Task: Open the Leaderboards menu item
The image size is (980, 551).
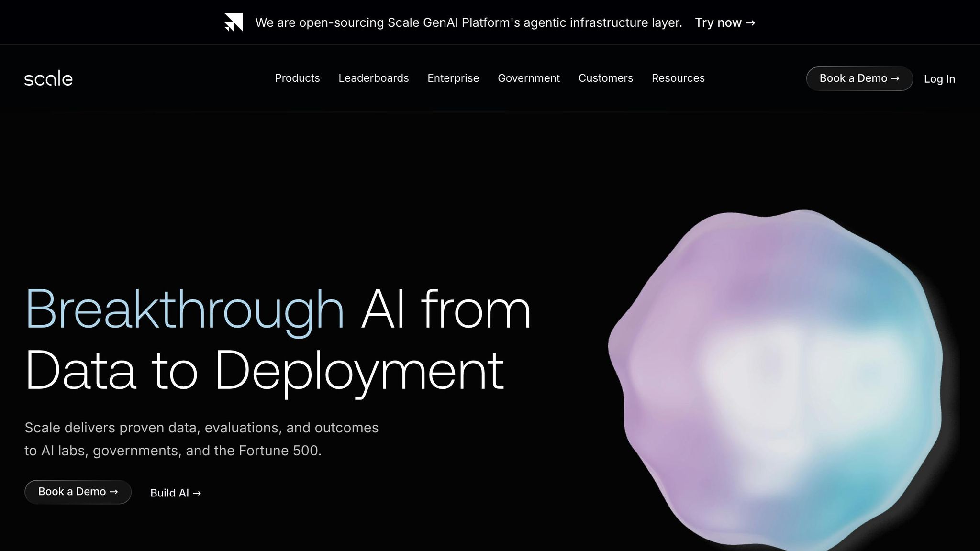Action: (374, 78)
